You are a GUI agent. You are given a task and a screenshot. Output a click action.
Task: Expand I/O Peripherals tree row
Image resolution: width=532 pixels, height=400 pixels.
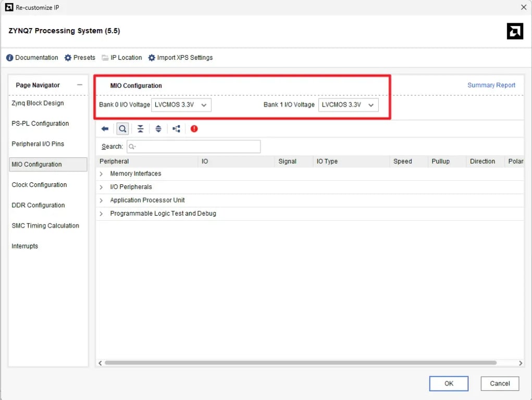point(101,187)
